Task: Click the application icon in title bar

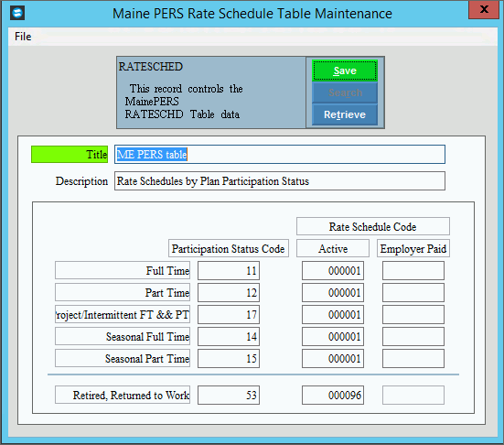Action: pos(17,13)
